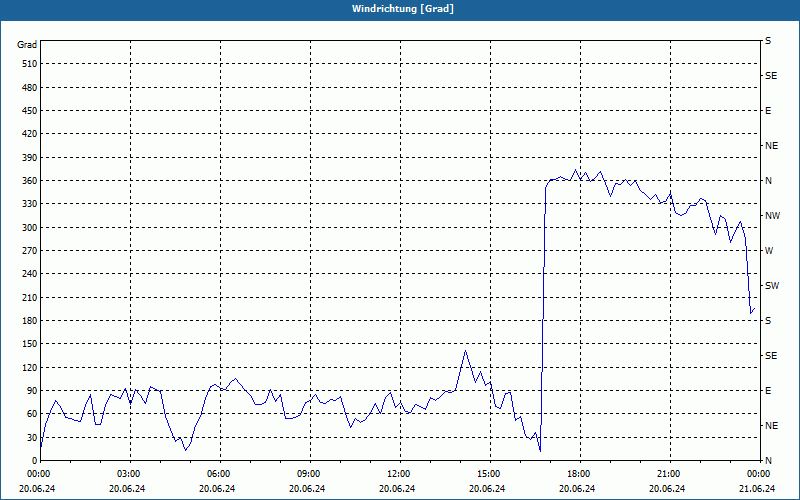Click the 15:00 time axis label
Screen dimensions: 800x500
[x=490, y=474]
